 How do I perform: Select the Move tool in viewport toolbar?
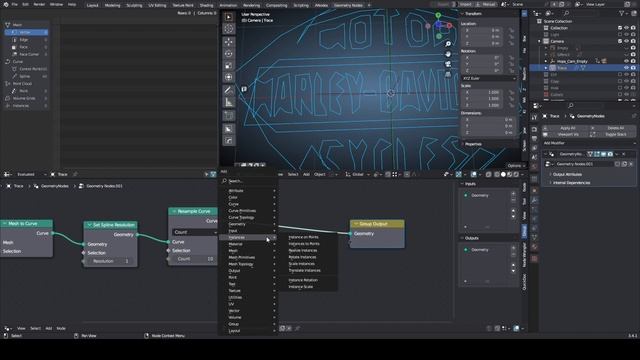(229, 42)
